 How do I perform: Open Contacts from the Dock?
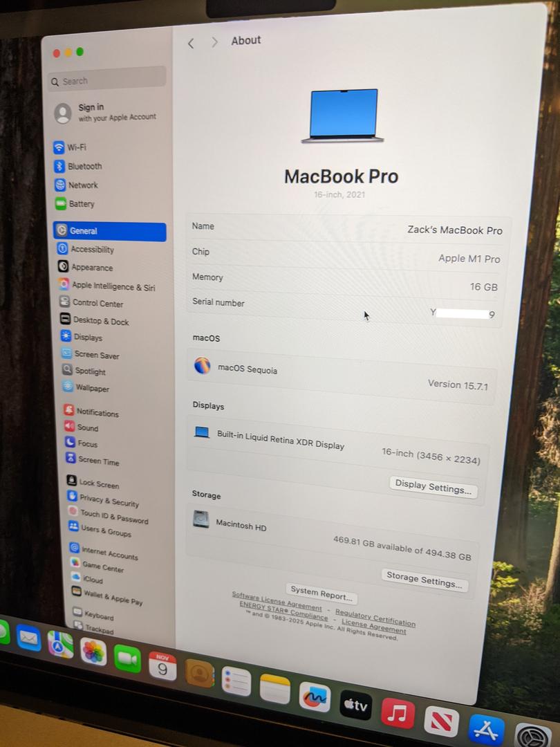point(199,673)
